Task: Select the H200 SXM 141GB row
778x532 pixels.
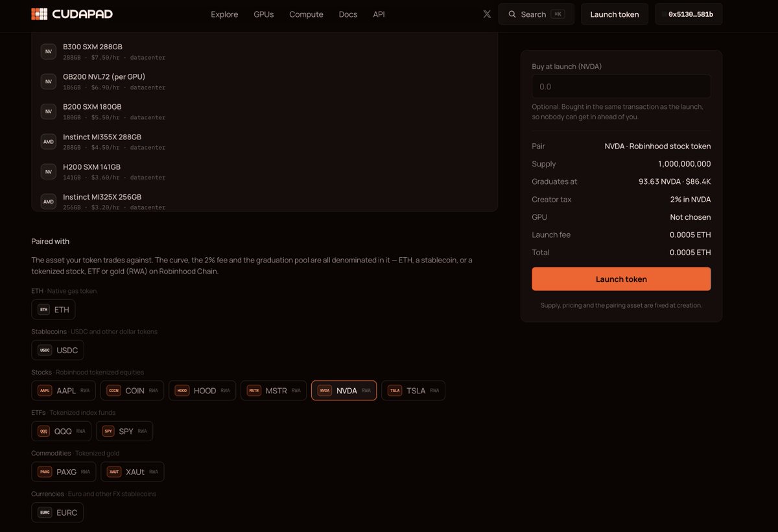Action: [x=265, y=172]
